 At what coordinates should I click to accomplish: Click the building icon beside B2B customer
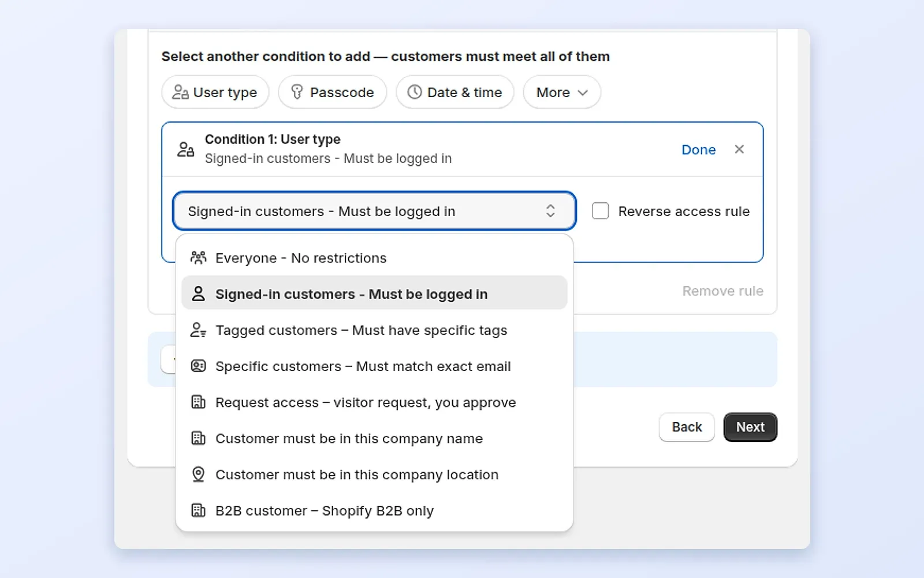[198, 510]
